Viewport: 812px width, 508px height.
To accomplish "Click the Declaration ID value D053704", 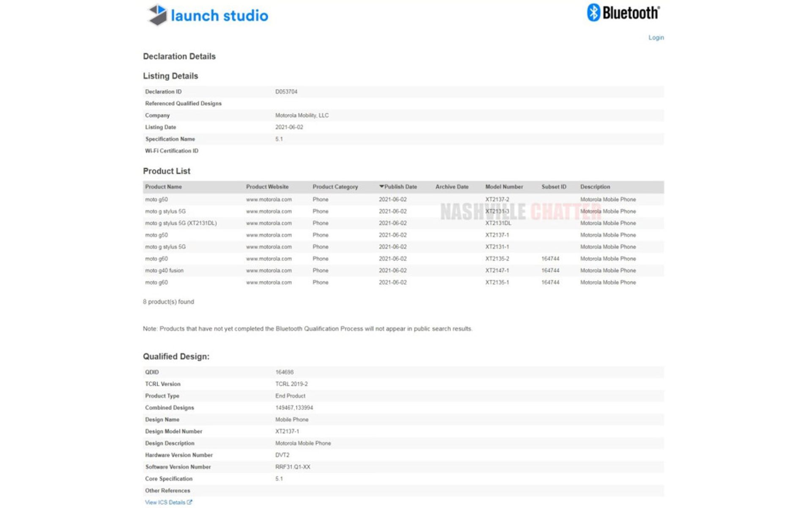I will [286, 91].
